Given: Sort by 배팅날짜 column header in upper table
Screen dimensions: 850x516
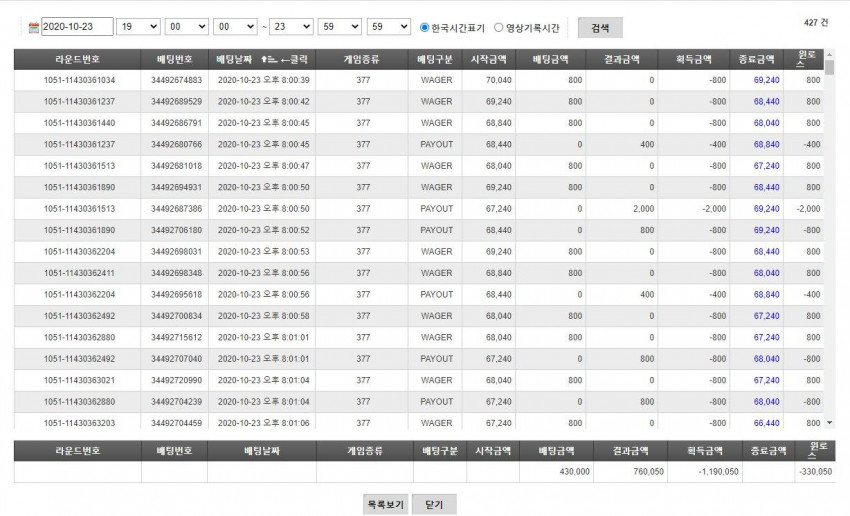Looking at the screenshot, I should pyautogui.click(x=262, y=59).
